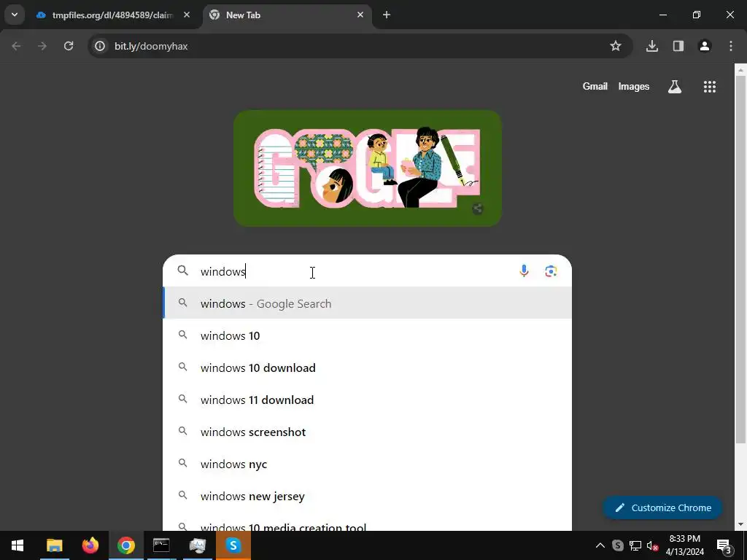Open the monitor app icon beside Command Prompt

(x=197, y=545)
